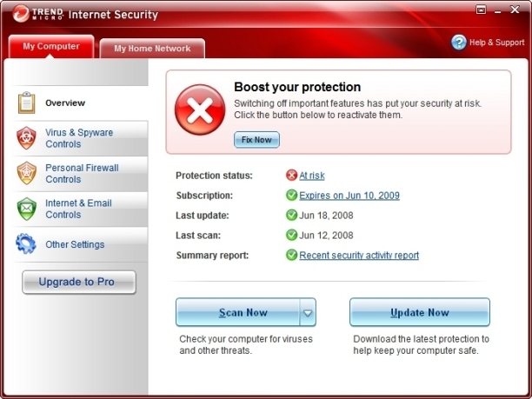Click Upgrade to Pro button
Screen dimensions: 532x399
click(79, 282)
